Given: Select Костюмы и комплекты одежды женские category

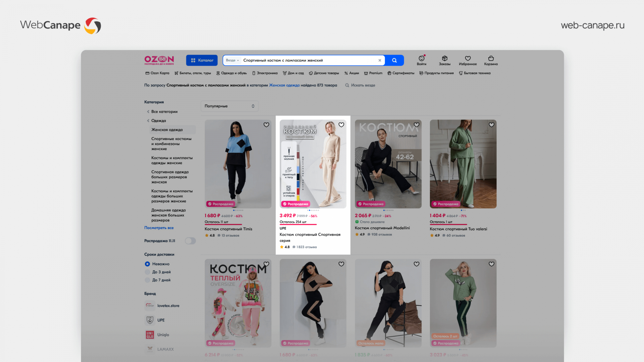Looking at the screenshot, I should [172, 160].
